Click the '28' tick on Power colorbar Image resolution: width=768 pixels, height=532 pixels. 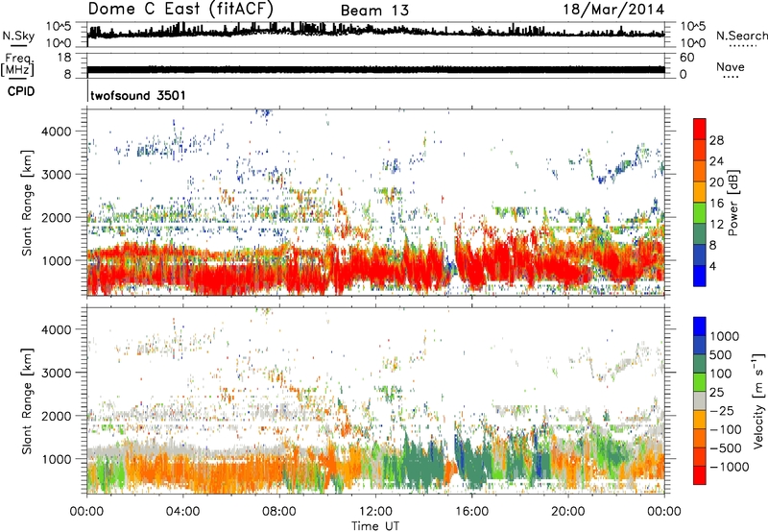716,140
